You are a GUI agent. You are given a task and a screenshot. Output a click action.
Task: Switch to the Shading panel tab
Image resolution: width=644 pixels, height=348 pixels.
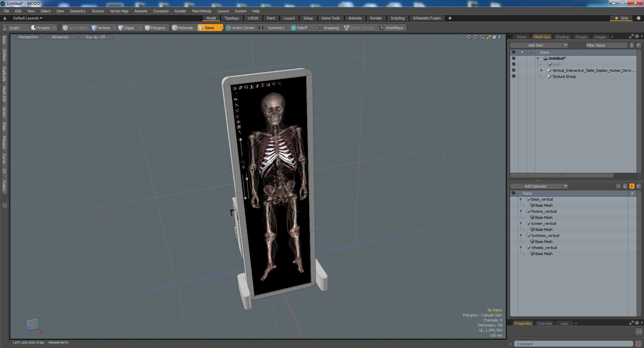[x=562, y=37]
